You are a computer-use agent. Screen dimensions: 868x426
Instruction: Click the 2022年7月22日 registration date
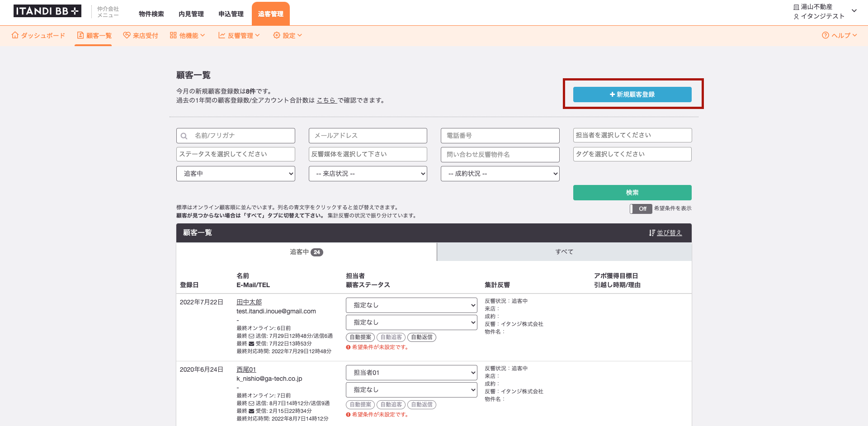pyautogui.click(x=202, y=302)
